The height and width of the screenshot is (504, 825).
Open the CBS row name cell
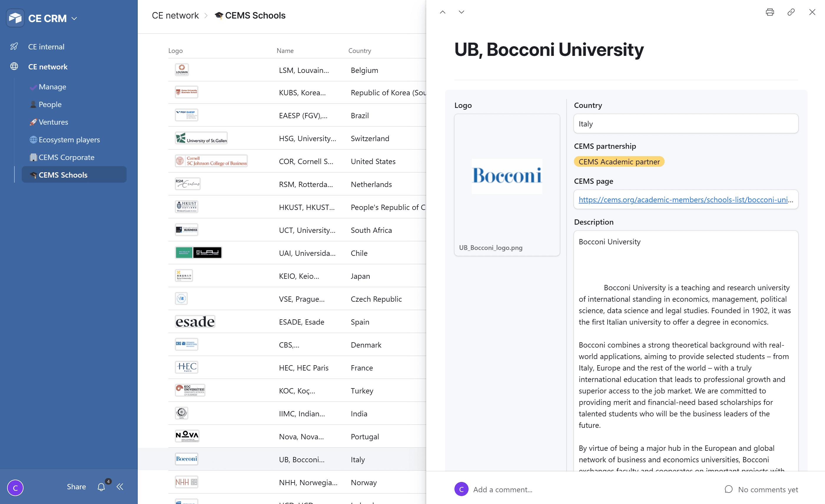(x=289, y=345)
